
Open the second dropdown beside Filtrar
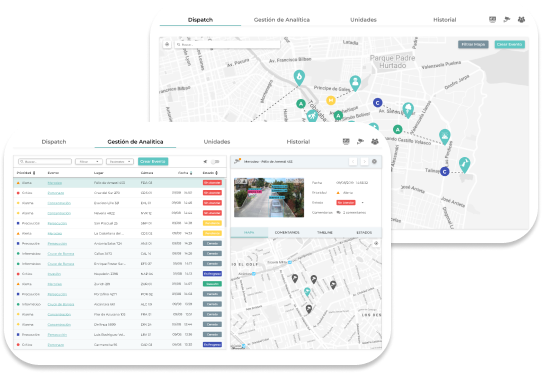pyautogui.click(x=120, y=161)
